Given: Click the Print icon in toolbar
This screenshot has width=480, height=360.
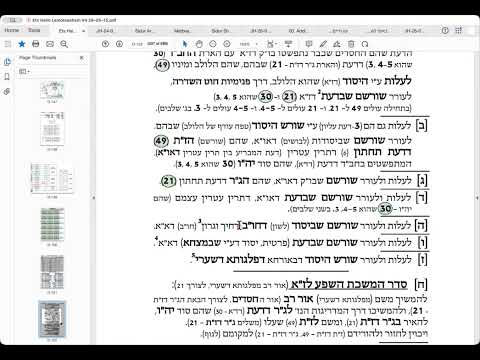Looking at the screenshot, I should click(36, 44).
